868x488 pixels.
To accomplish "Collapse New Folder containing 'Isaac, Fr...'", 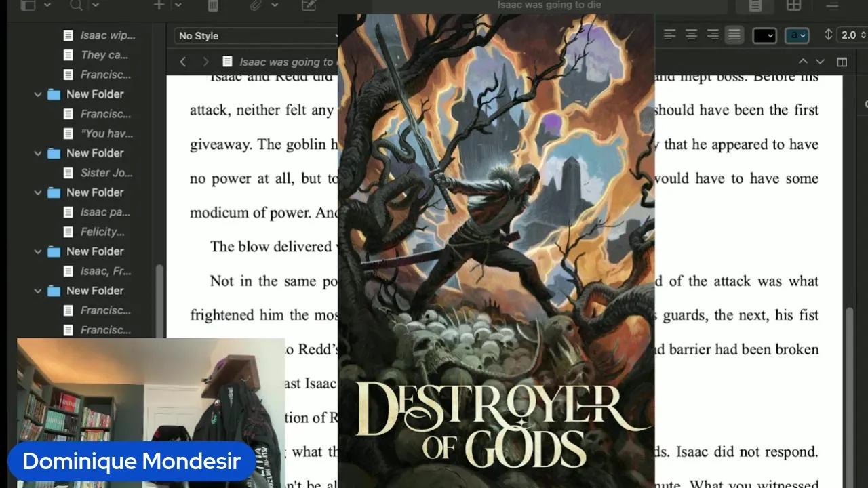I will pos(38,251).
